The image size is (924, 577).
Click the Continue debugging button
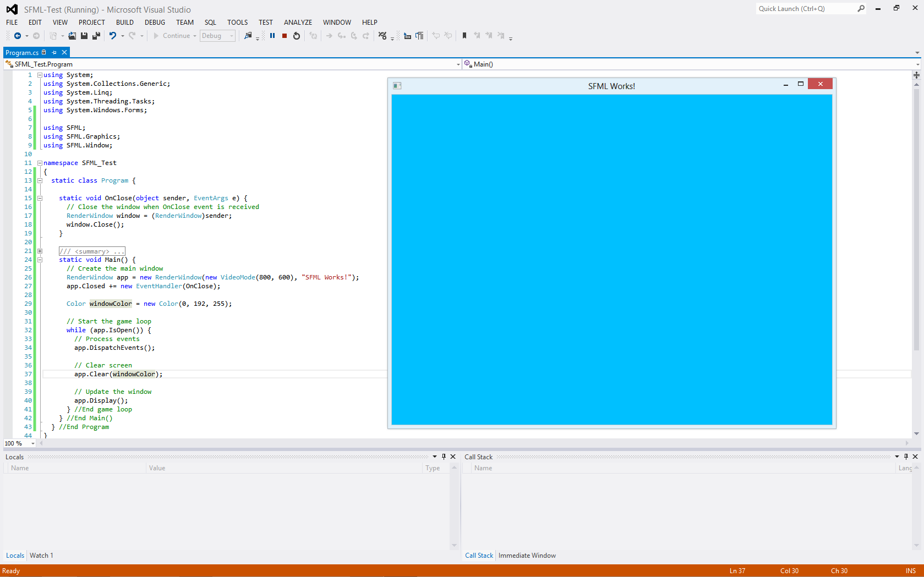coord(172,36)
